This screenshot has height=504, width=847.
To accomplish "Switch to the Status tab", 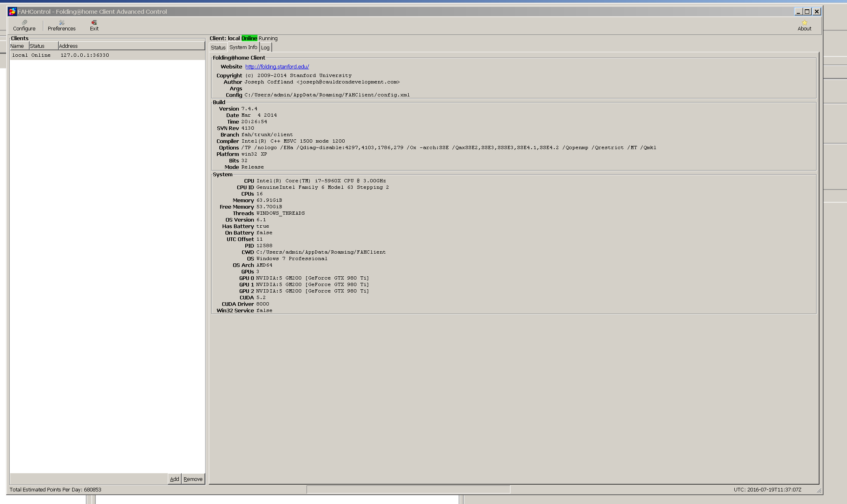I will (x=218, y=47).
